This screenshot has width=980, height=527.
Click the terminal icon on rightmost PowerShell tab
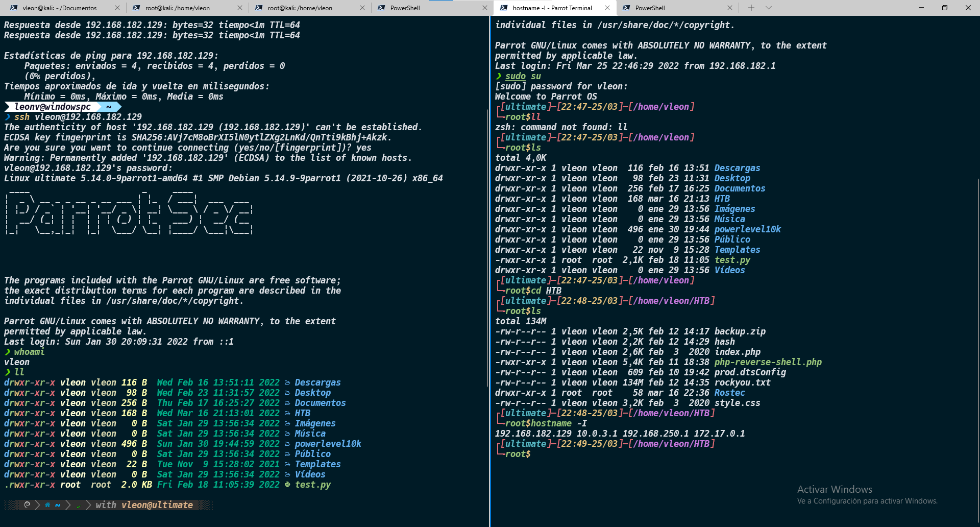[626, 8]
